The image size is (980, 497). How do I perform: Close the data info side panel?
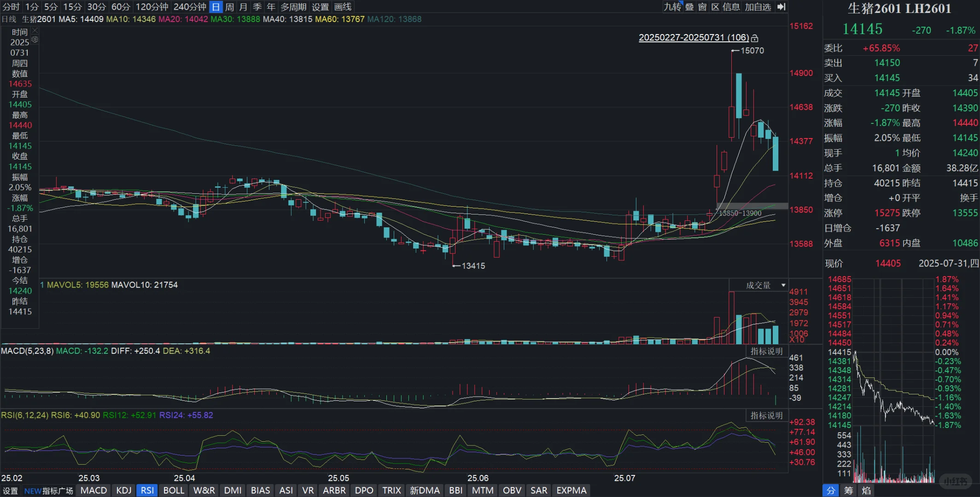click(35, 30)
